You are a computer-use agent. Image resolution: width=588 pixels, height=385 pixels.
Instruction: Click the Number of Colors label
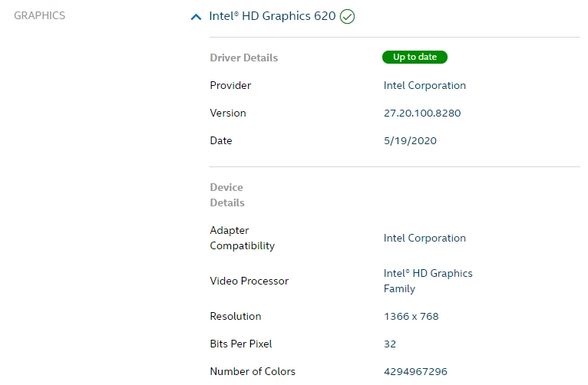click(253, 371)
